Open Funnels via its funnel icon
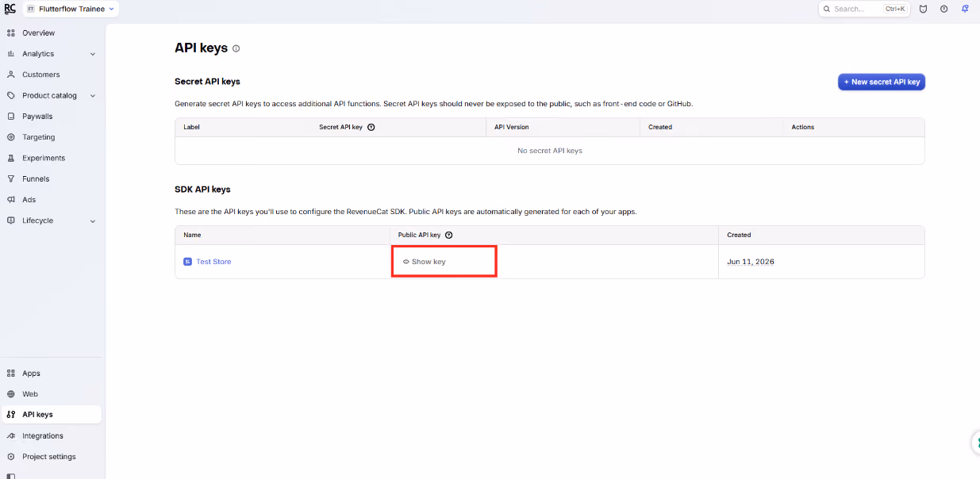The height and width of the screenshot is (479, 980). pos(11,179)
